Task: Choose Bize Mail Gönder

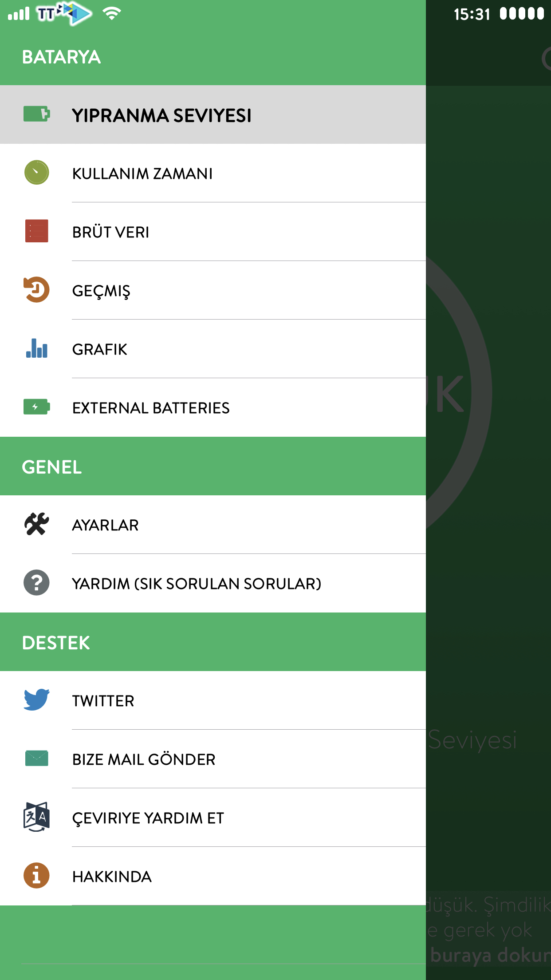Action: point(213,759)
